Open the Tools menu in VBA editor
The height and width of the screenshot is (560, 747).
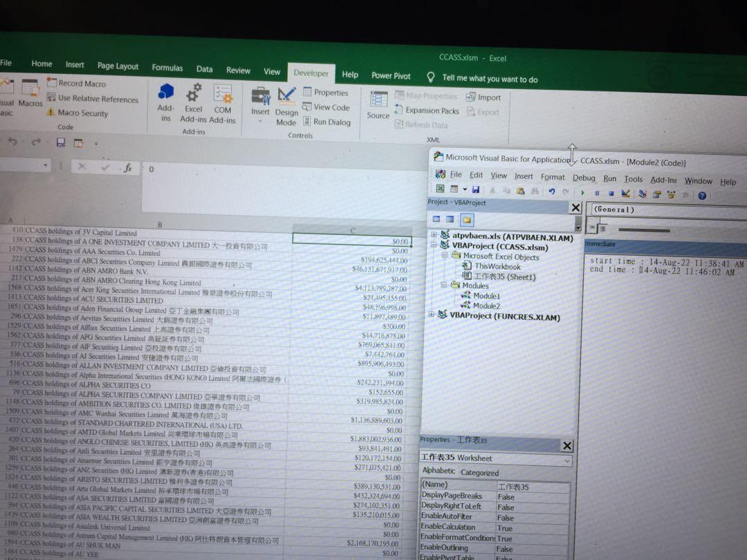633,179
